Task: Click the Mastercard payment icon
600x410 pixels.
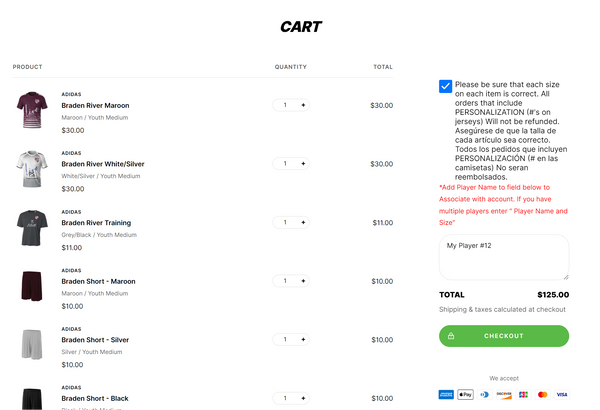Action: coord(543,395)
